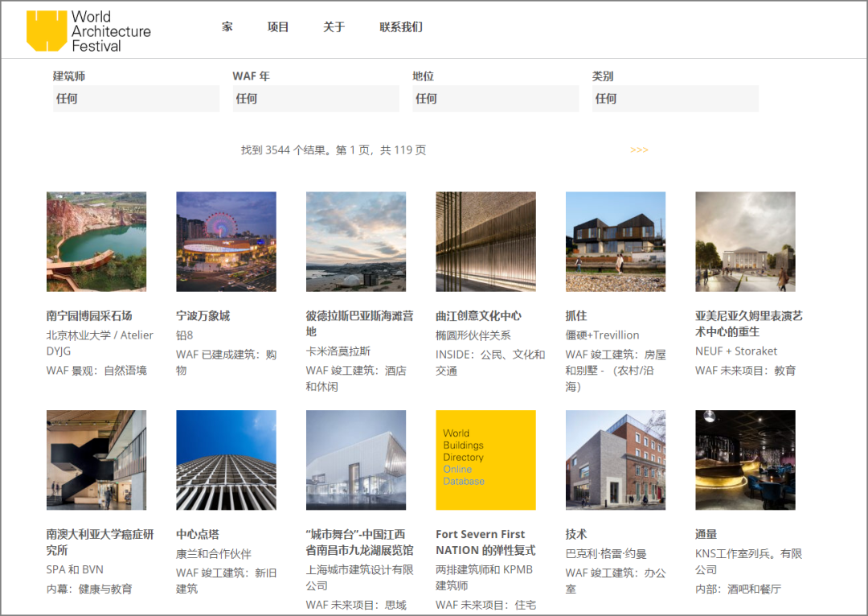The height and width of the screenshot is (616, 868).
Task: Expand the 建筑师 architect filter dropdown
Action: point(136,98)
